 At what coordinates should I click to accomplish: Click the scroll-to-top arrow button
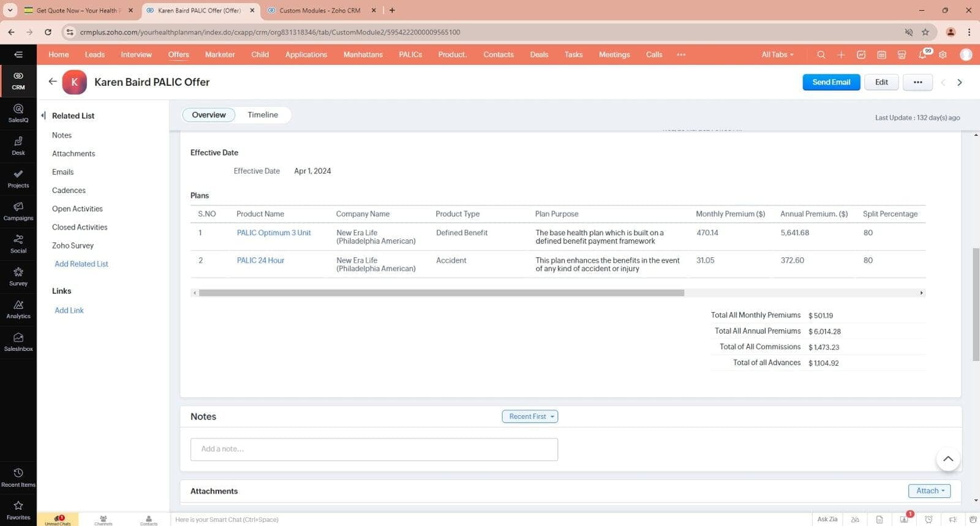pyautogui.click(x=948, y=459)
